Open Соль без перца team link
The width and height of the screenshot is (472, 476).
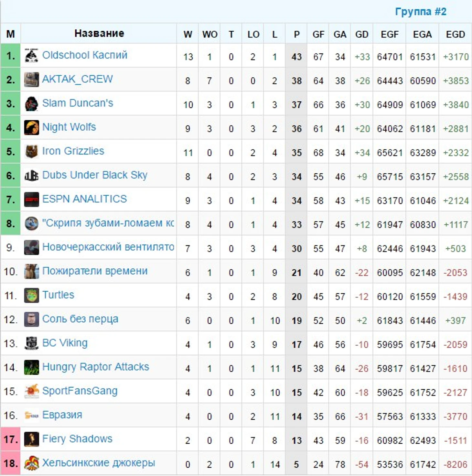click(x=80, y=319)
